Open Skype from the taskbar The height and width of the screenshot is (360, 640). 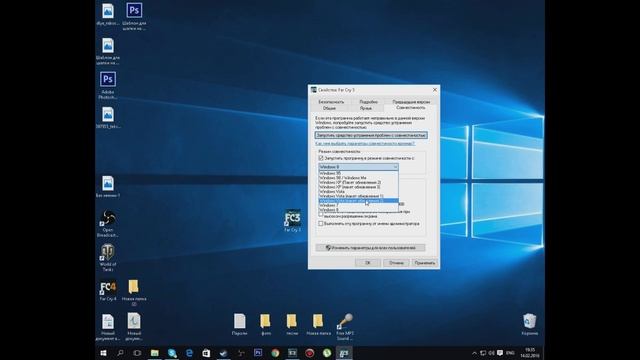172,353
